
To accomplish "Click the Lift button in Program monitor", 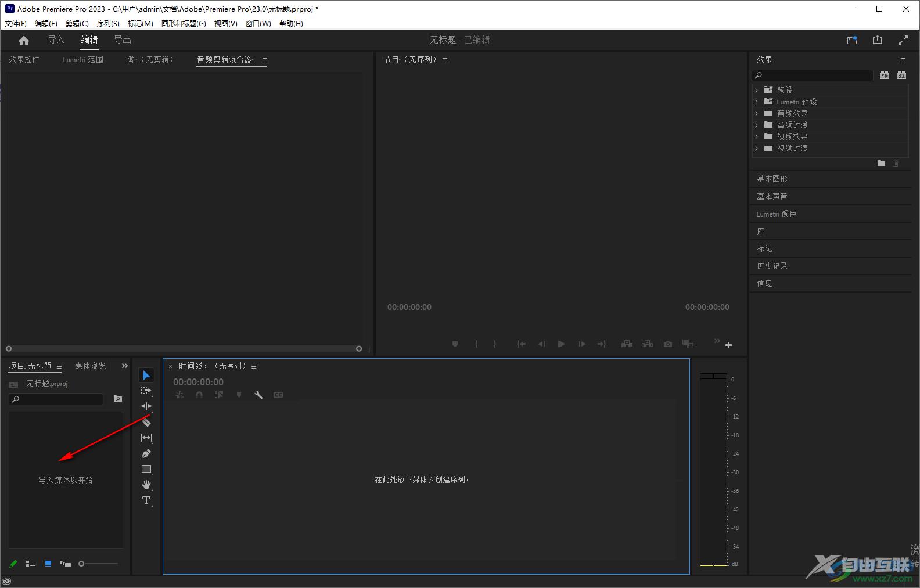I will (x=627, y=344).
